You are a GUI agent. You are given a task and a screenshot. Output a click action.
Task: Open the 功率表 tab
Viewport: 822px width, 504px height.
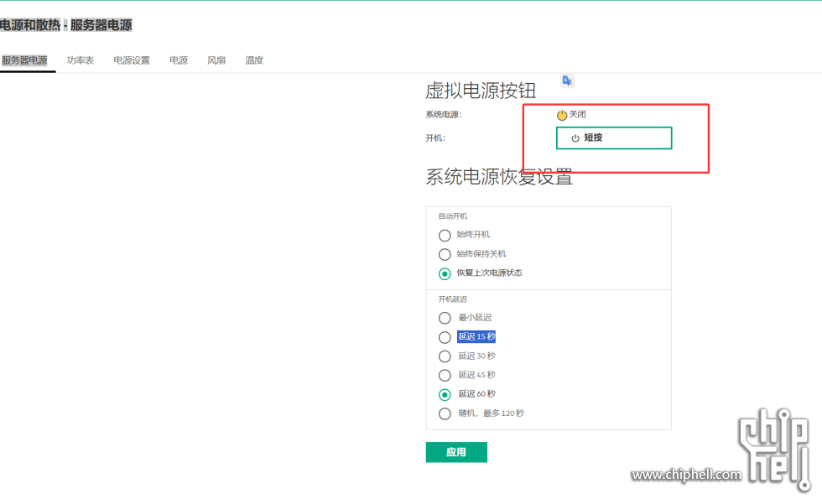click(81, 60)
